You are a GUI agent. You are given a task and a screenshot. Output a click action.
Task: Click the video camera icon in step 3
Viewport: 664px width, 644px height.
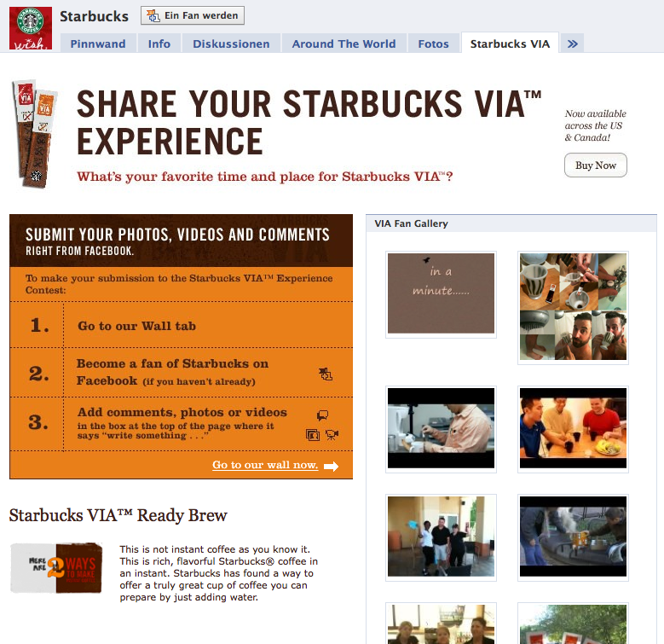click(332, 435)
